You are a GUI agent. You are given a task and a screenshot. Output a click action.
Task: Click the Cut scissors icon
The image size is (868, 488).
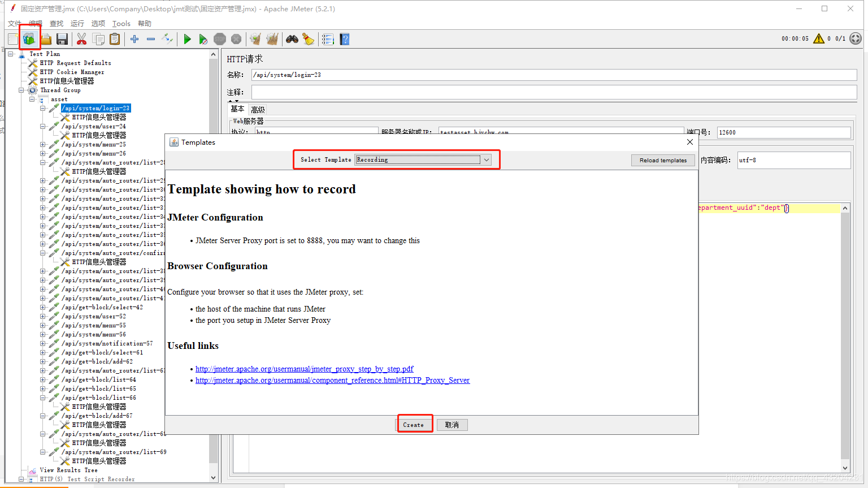pyautogui.click(x=81, y=39)
